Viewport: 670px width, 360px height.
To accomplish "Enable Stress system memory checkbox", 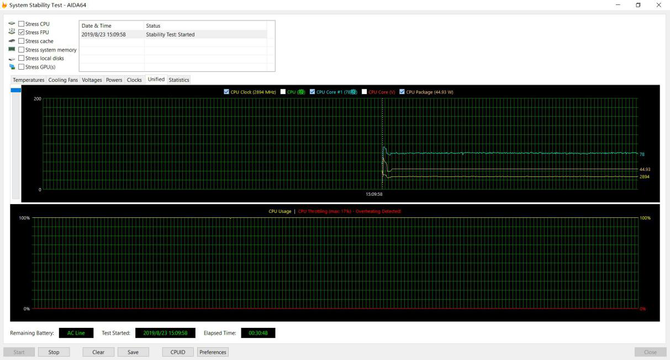I will 21,50.
